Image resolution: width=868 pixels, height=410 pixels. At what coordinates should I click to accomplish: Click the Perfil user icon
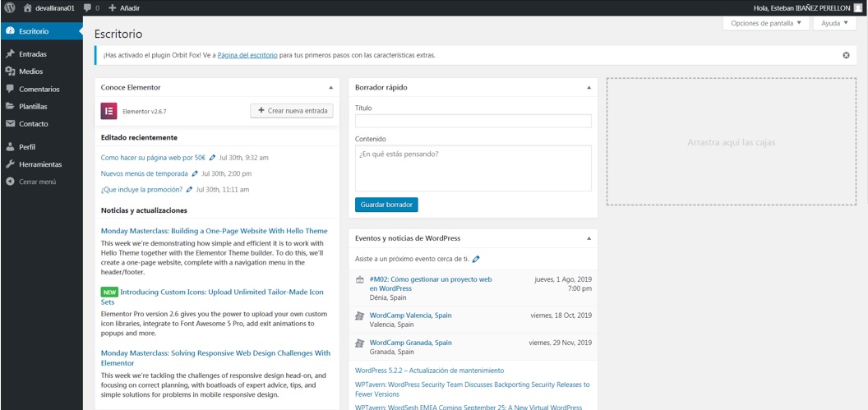coord(10,147)
